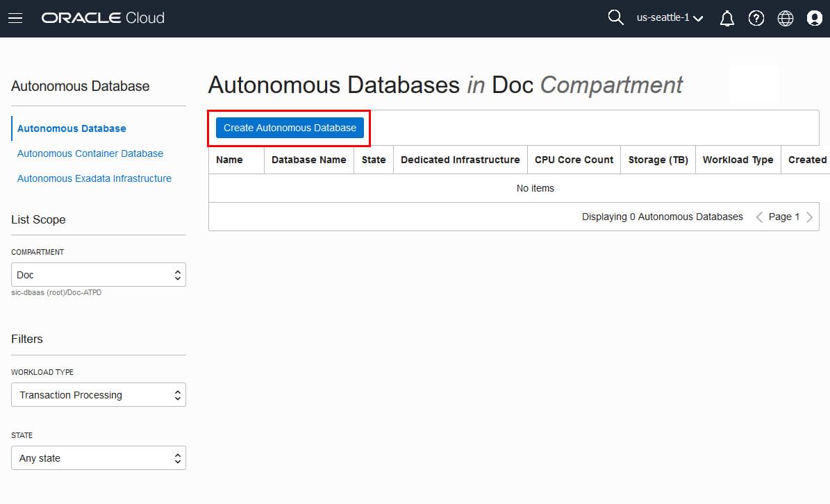830x504 pixels.
Task: Change the Workload Type dropdown
Action: (98, 394)
